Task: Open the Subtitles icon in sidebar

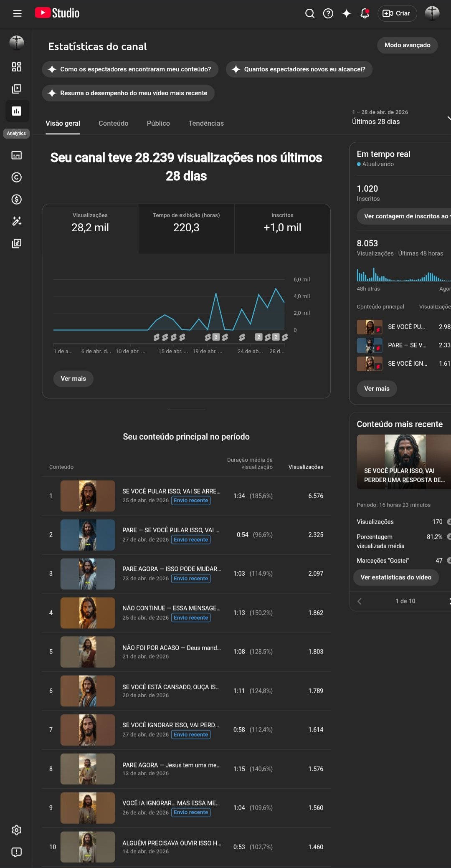Action: (17, 155)
